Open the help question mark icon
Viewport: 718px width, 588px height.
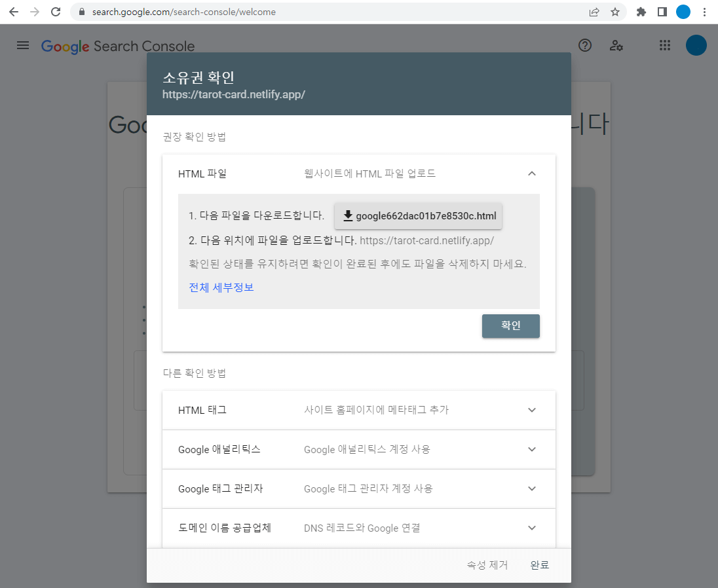tap(585, 45)
